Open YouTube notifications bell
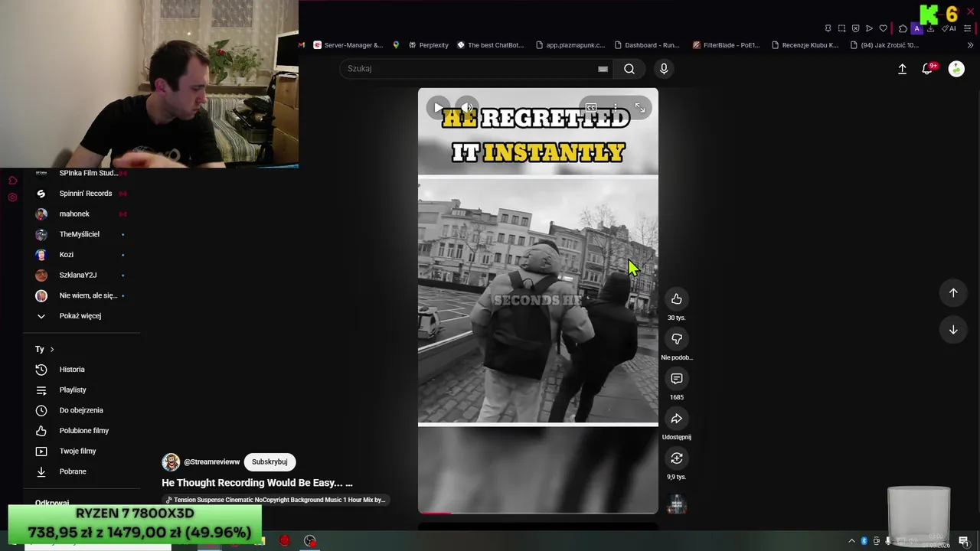Screen dimensions: 980x551 928,69
